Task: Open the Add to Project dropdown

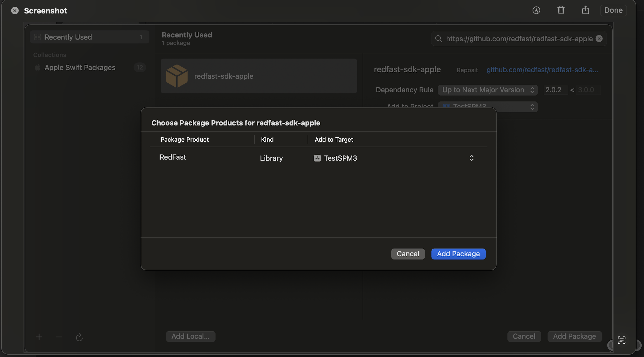Action: coord(488,107)
